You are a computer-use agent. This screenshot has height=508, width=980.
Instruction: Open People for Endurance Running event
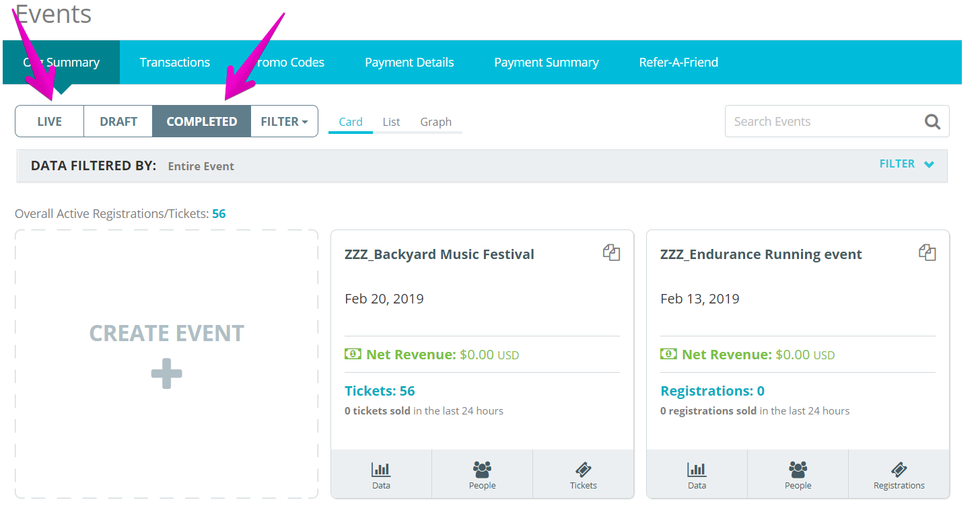click(x=798, y=474)
